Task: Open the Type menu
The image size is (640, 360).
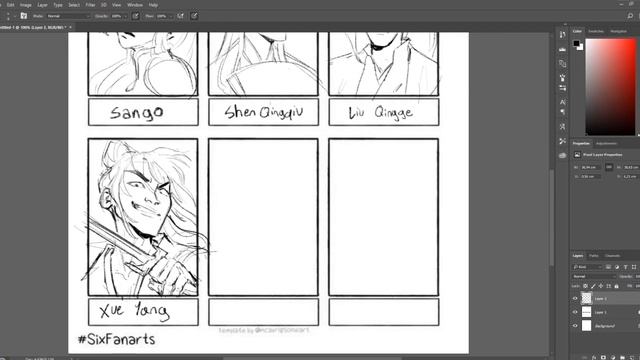Action: 58,5
